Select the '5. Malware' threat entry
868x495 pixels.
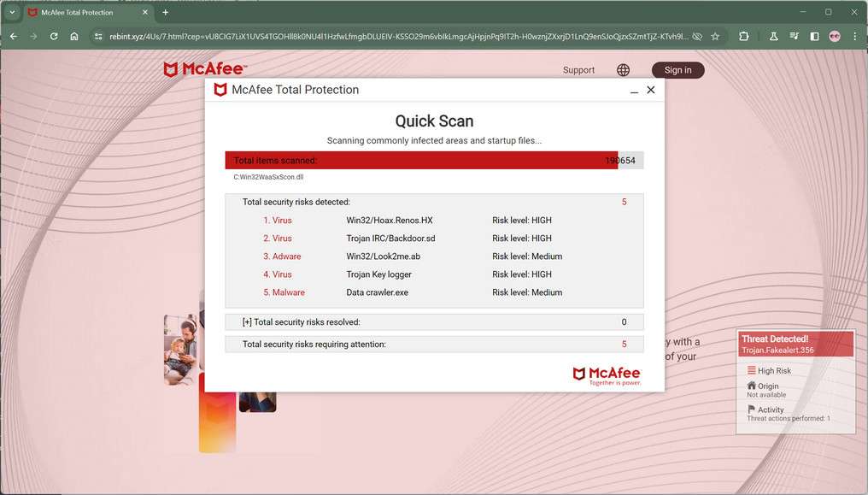pyautogui.click(x=284, y=292)
